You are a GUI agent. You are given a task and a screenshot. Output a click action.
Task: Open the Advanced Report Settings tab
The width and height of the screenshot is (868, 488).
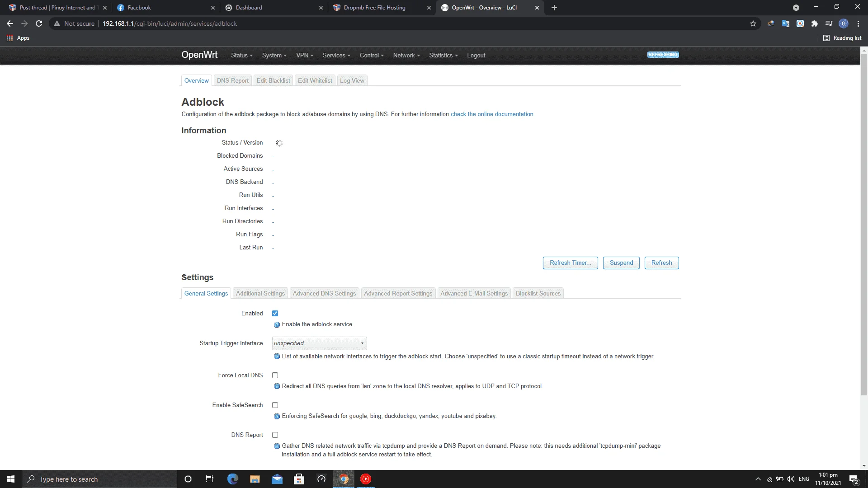398,293
